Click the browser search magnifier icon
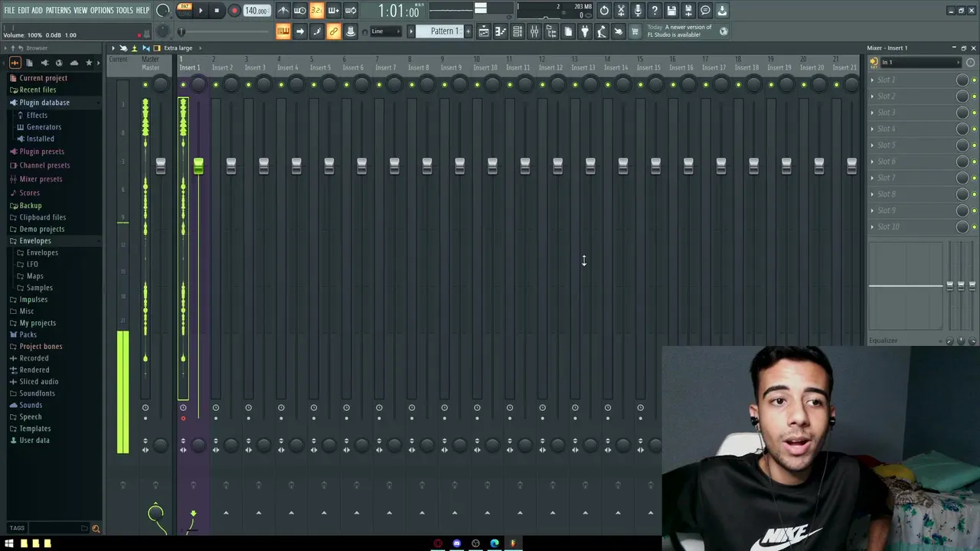Image resolution: width=980 pixels, height=551 pixels. [96, 528]
